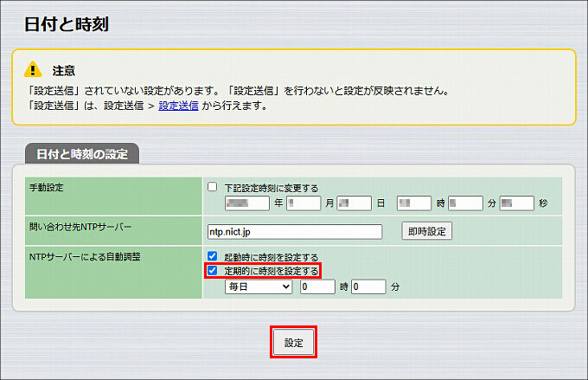Click the year (年) input field
This screenshot has width=588, height=380.
pos(247,203)
